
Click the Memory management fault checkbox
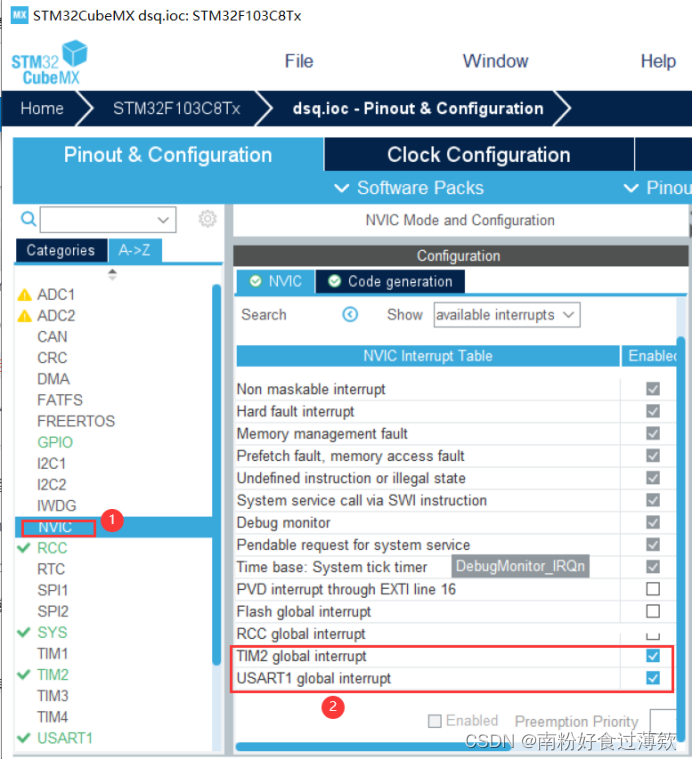click(x=653, y=433)
